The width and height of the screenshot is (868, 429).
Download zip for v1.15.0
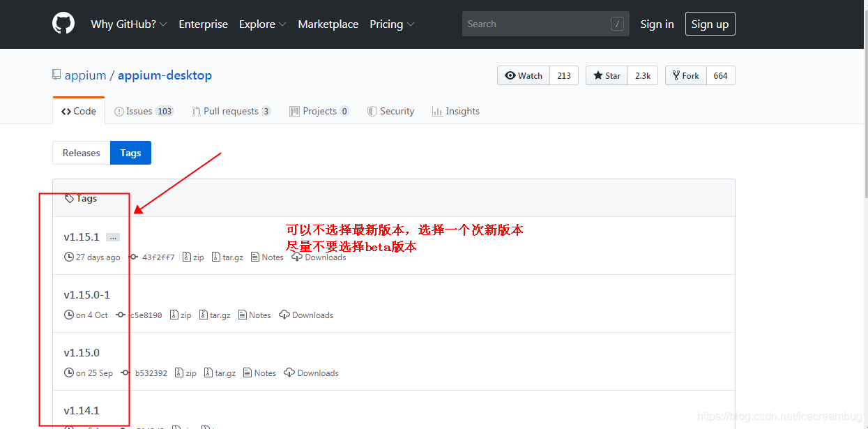pyautogui.click(x=185, y=373)
